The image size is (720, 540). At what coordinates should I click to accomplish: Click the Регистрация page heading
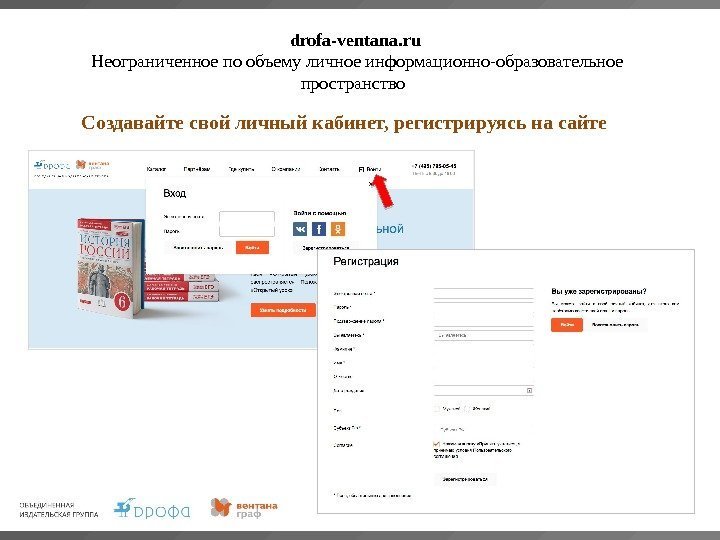(x=366, y=261)
